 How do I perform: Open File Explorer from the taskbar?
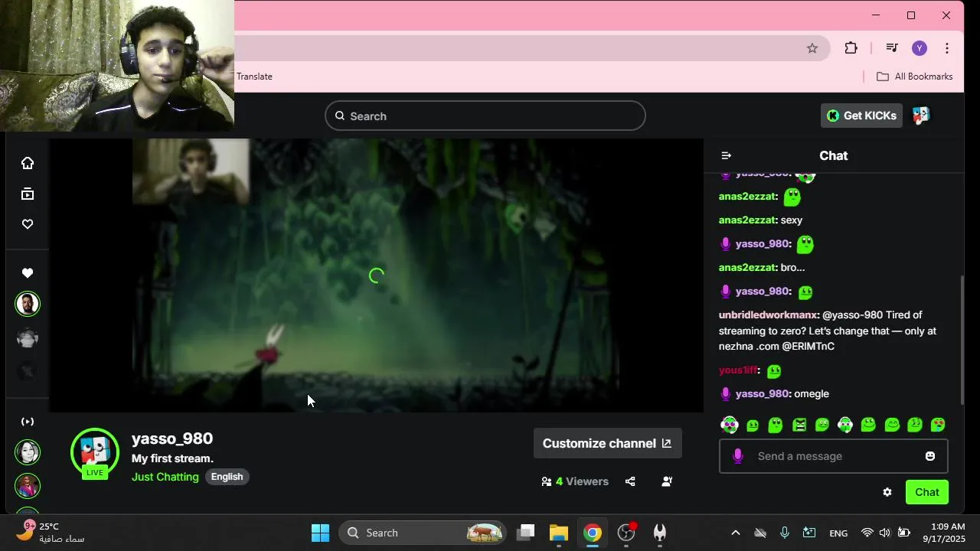click(559, 533)
